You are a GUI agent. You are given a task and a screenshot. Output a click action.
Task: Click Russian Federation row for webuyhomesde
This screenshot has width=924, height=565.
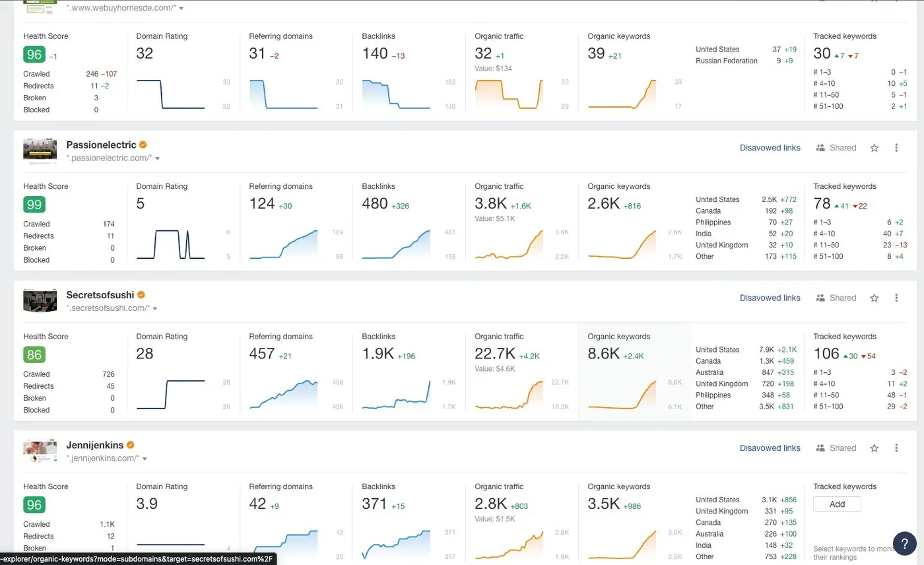tap(746, 61)
